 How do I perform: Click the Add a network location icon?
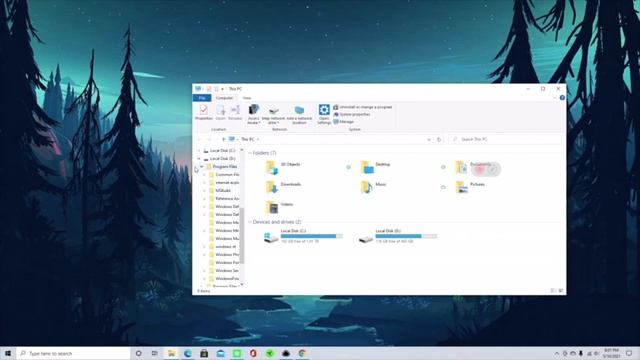tap(299, 114)
